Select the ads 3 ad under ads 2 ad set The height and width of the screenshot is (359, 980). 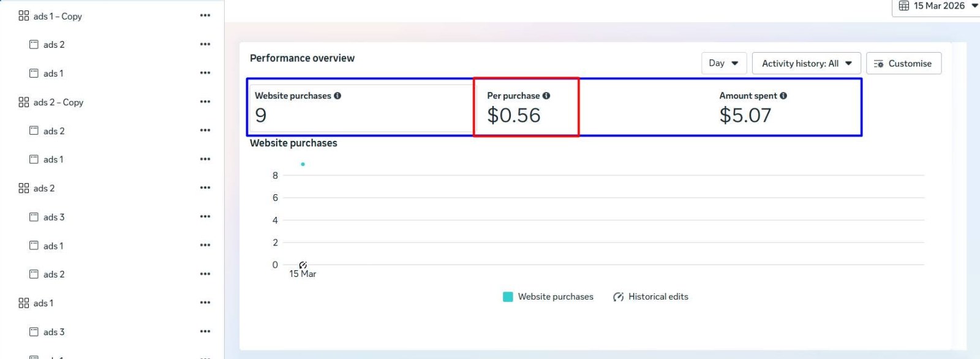[x=54, y=217]
